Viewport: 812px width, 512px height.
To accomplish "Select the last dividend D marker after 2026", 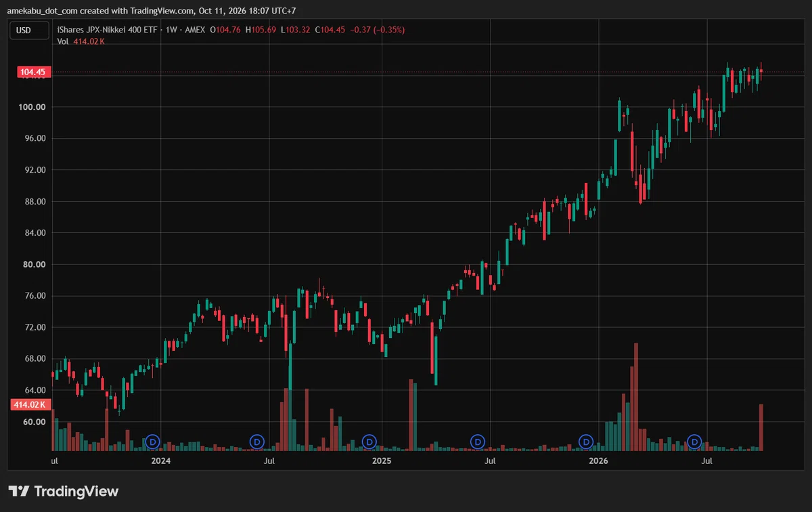I will coord(694,442).
